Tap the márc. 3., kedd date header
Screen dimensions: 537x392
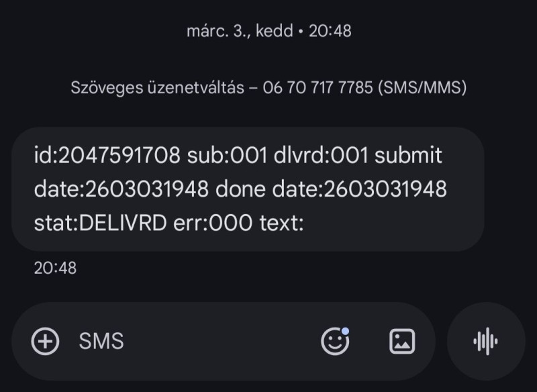click(x=268, y=31)
